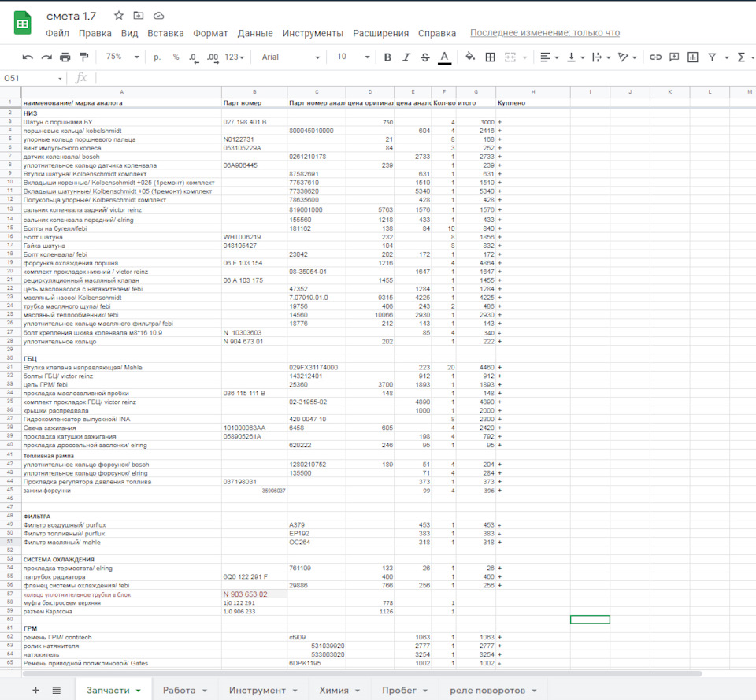Switch to the Работа sheet tab

pyautogui.click(x=184, y=690)
